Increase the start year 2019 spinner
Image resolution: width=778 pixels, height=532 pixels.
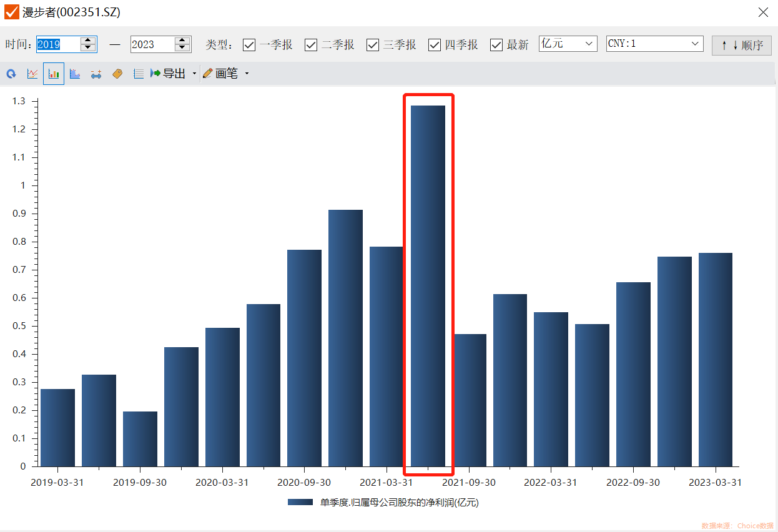tap(89, 41)
